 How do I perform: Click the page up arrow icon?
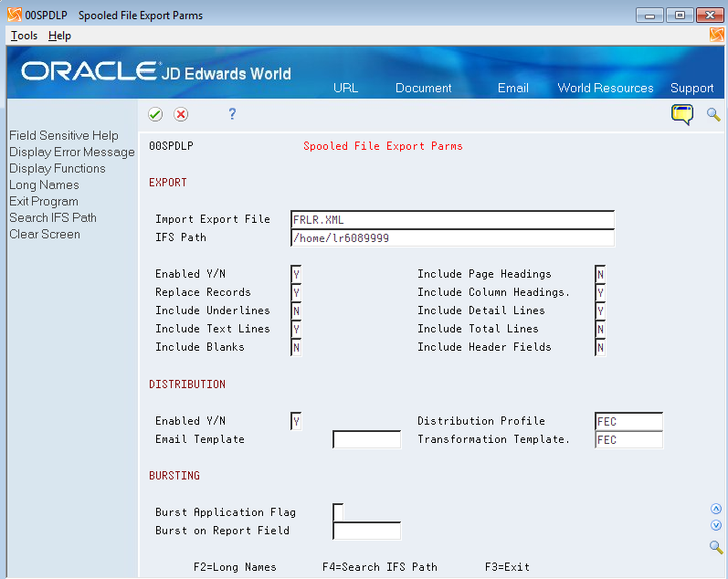coord(716,509)
